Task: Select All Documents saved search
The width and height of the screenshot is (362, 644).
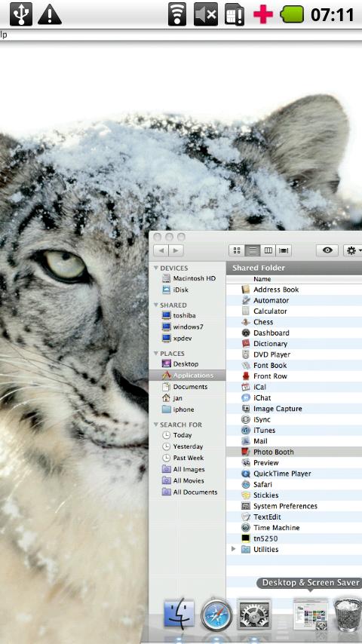Action: (x=188, y=492)
